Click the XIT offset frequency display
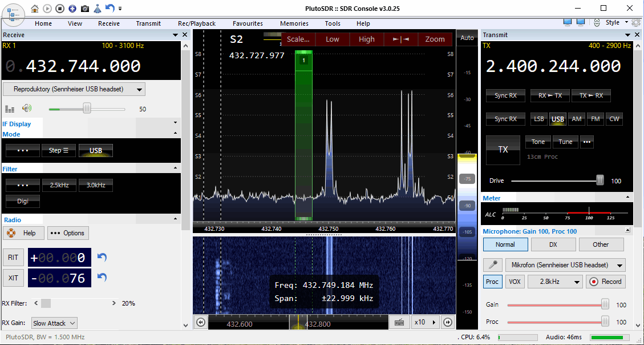The height and width of the screenshot is (345, 644). click(x=58, y=278)
